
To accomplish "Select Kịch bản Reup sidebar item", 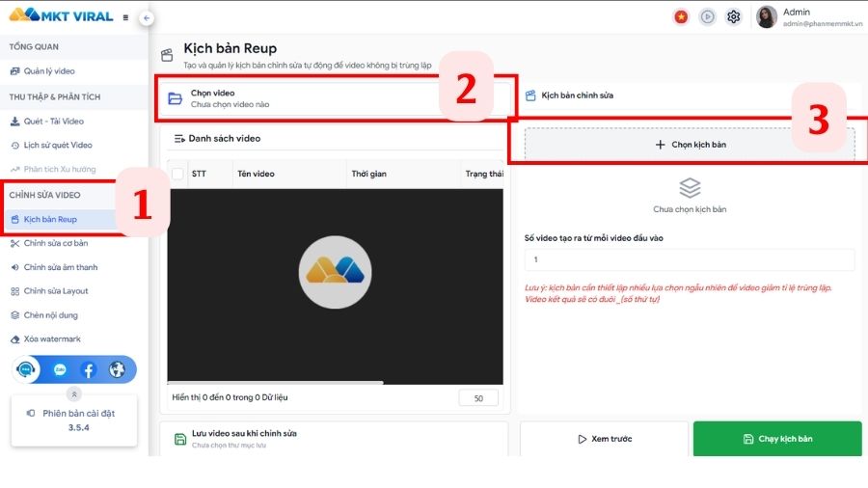I will (60, 219).
